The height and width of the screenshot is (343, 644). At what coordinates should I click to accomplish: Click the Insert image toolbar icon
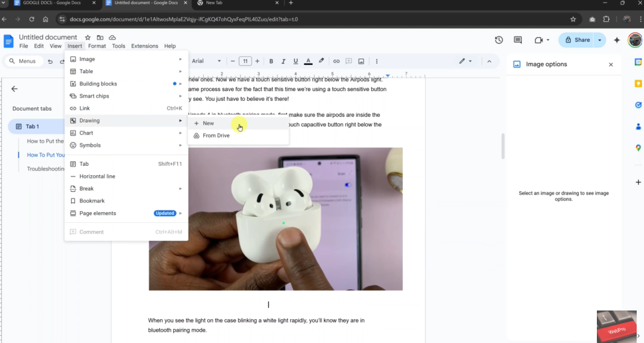coord(361,61)
